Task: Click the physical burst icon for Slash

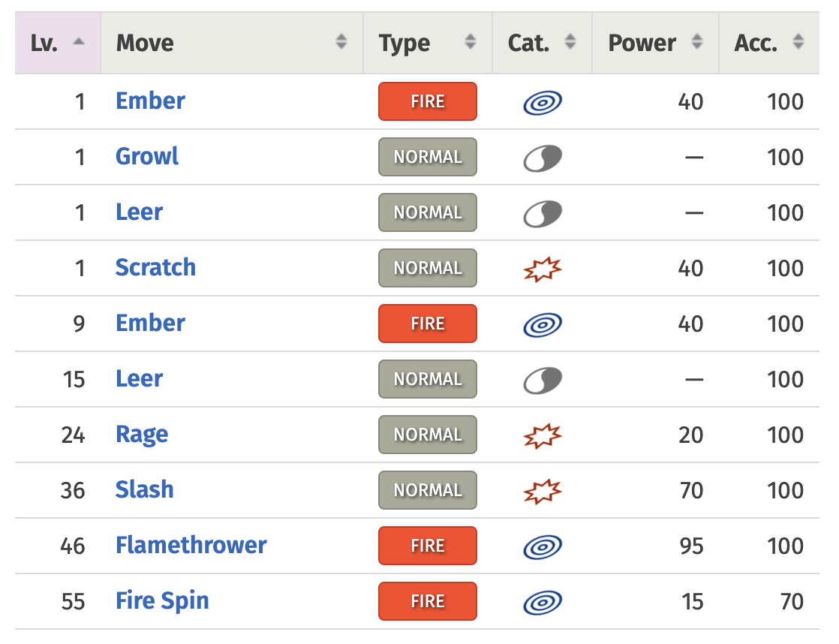Action: click(x=542, y=490)
